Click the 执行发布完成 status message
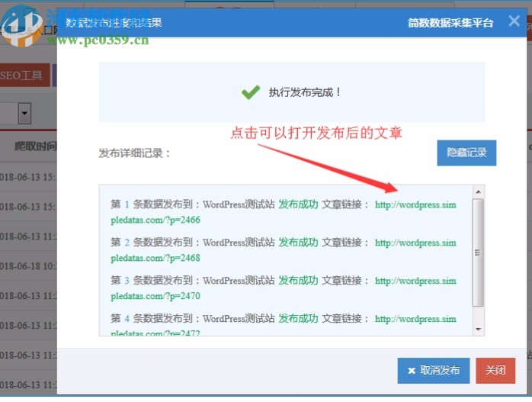 click(305, 92)
